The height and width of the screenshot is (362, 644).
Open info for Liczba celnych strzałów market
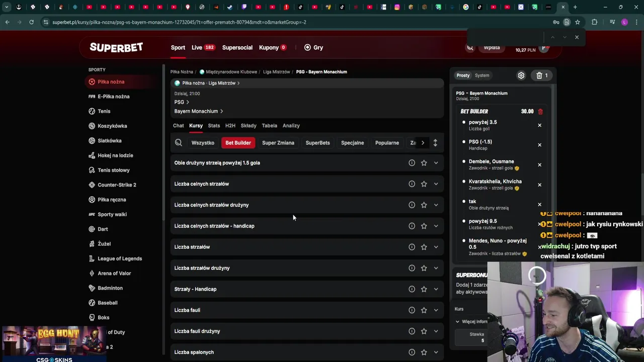(412, 184)
